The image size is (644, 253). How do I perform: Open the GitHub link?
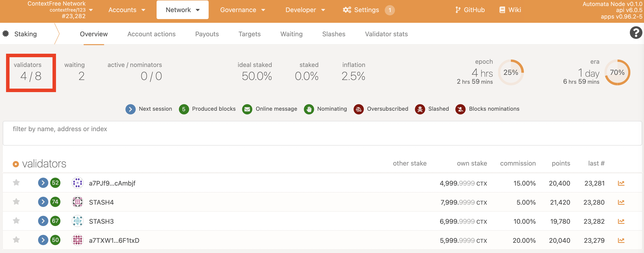tap(470, 10)
